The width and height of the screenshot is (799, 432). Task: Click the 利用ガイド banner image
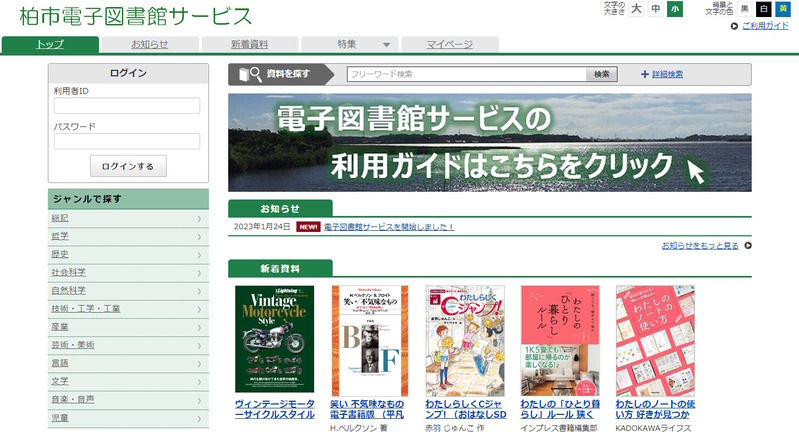pos(490,143)
